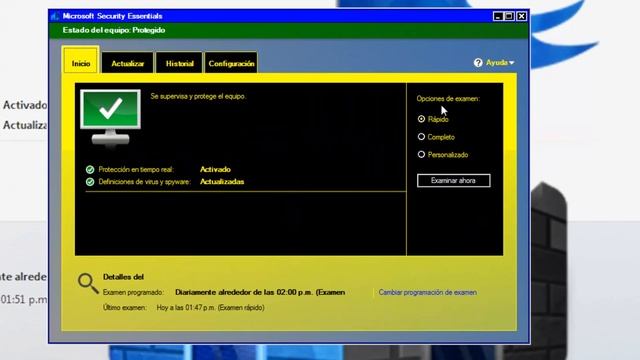Click the Detalles del heading

123,277
